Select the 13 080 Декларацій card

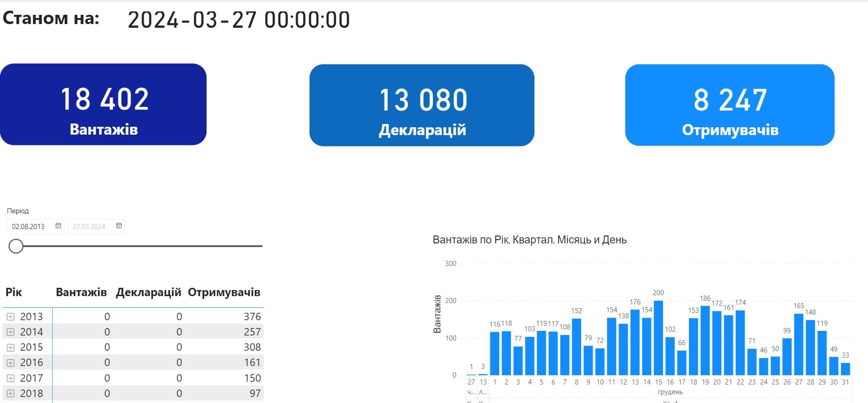[422, 105]
